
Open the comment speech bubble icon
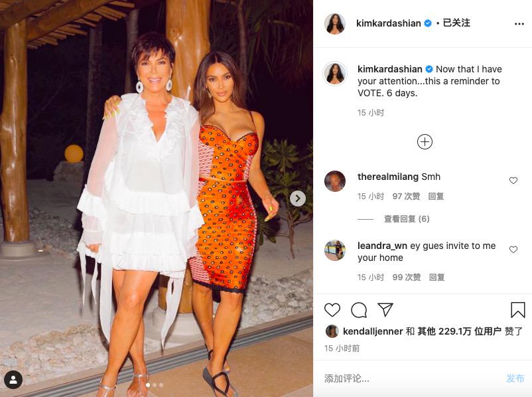[x=359, y=310]
